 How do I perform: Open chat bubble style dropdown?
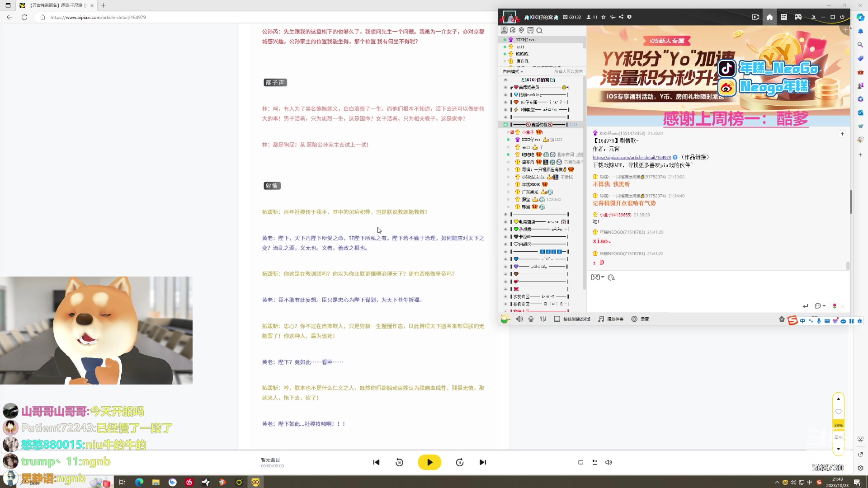pyautogui.click(x=820, y=306)
